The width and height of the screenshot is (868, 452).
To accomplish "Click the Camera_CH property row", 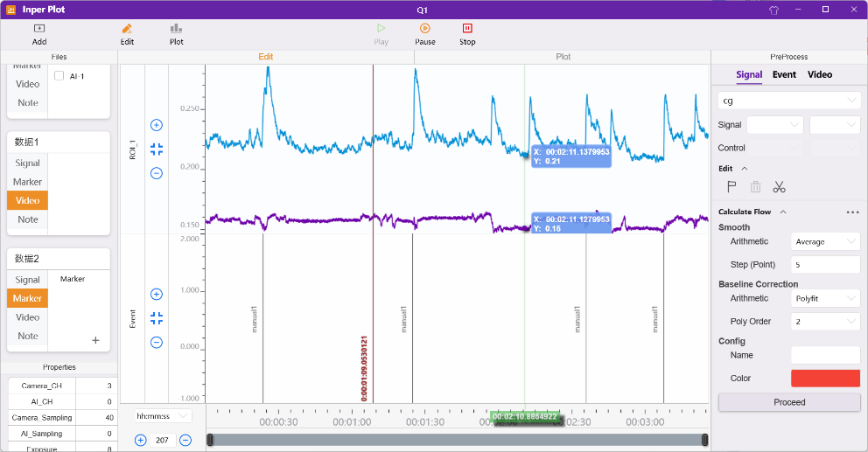I will pos(61,386).
